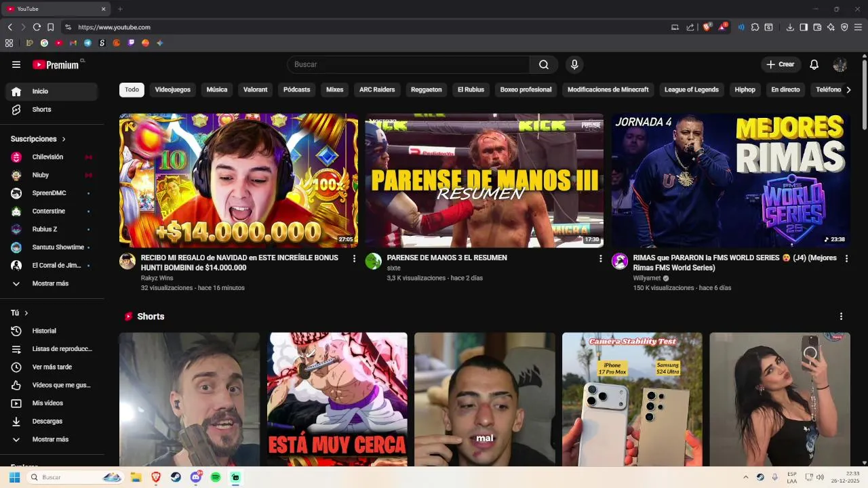Open Chilevisión subscription channel
868x488 pixels.
coord(52,157)
